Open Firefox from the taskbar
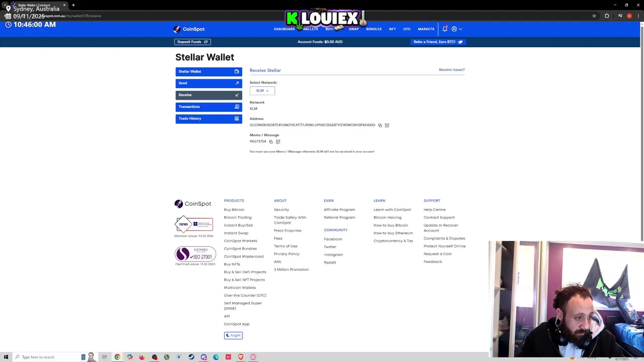 (142, 357)
